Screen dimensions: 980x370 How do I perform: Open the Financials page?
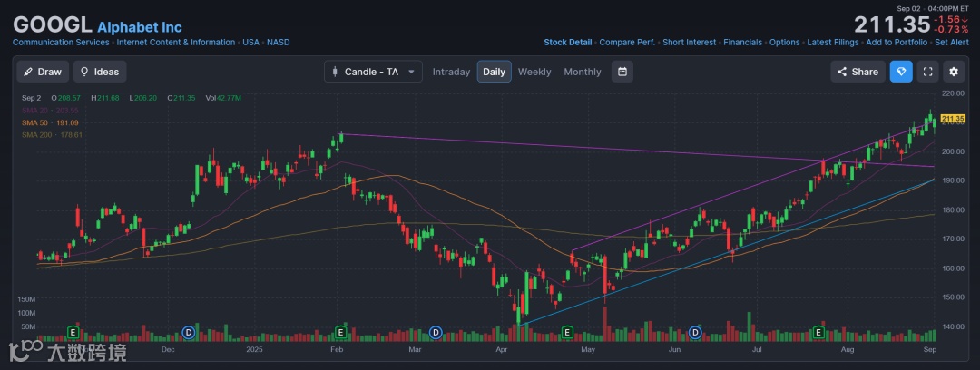click(742, 43)
